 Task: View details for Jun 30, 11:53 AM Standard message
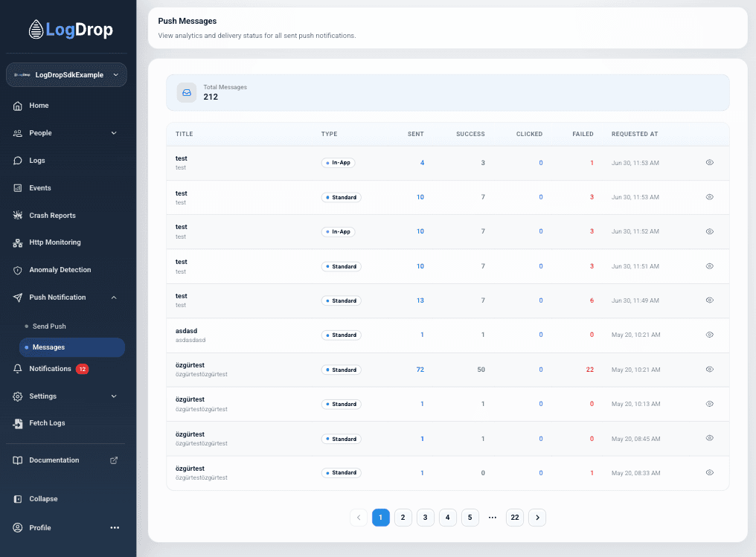coord(710,197)
